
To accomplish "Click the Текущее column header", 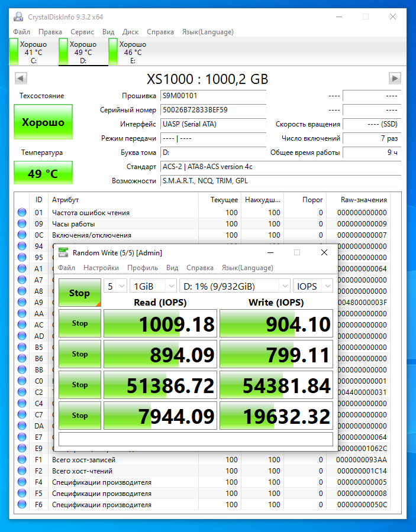I will point(220,200).
